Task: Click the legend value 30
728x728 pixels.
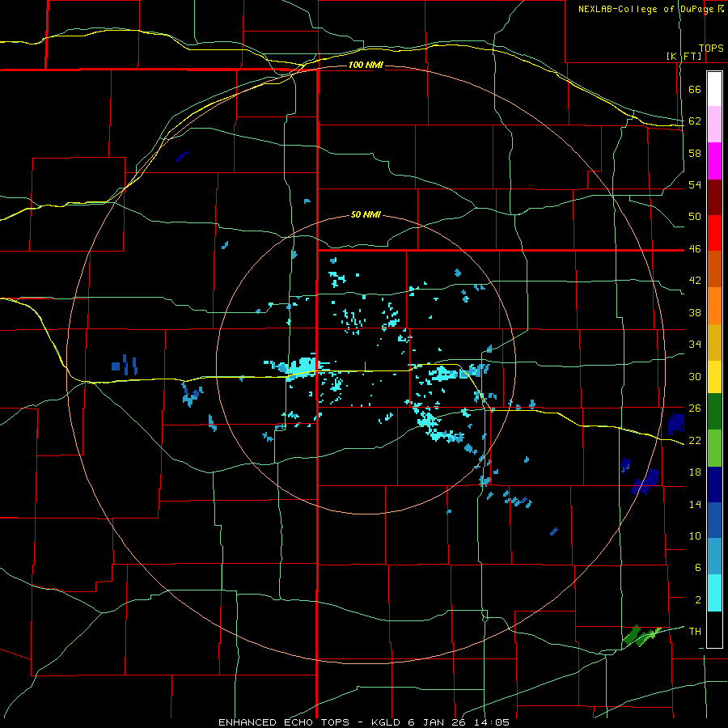Action: (695, 376)
